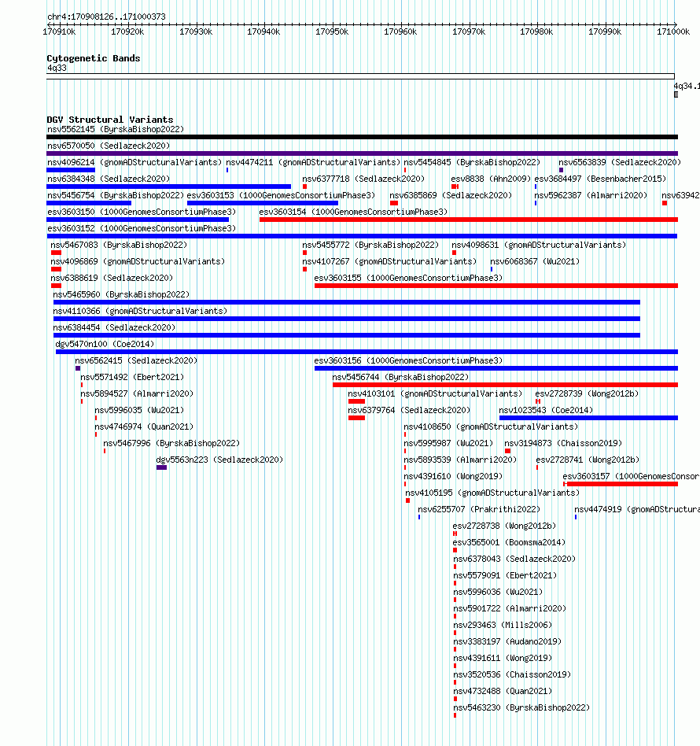Click nsv4098631 (gnomADStructuralVariants) label
This screenshot has height=746, width=700.
pos(539,245)
